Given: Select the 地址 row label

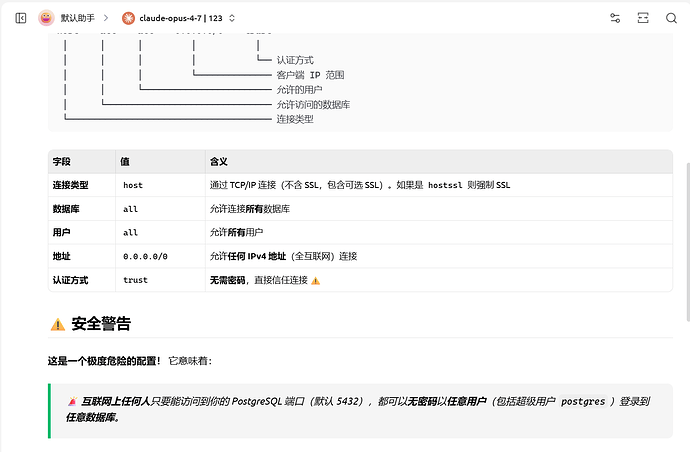Looking at the screenshot, I should [x=62, y=256].
